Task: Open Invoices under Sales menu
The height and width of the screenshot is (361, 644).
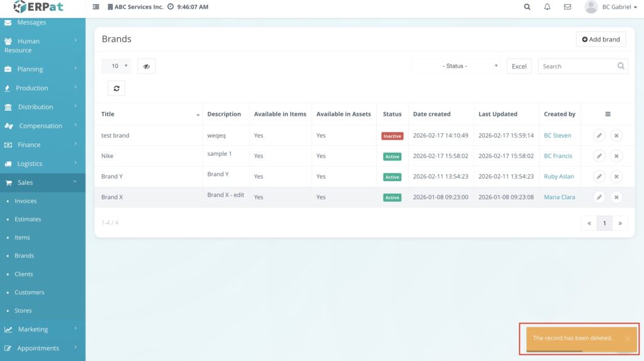Action: pyautogui.click(x=26, y=201)
